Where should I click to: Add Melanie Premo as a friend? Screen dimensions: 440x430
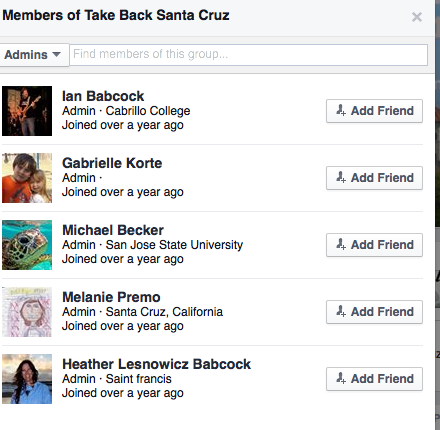point(374,312)
